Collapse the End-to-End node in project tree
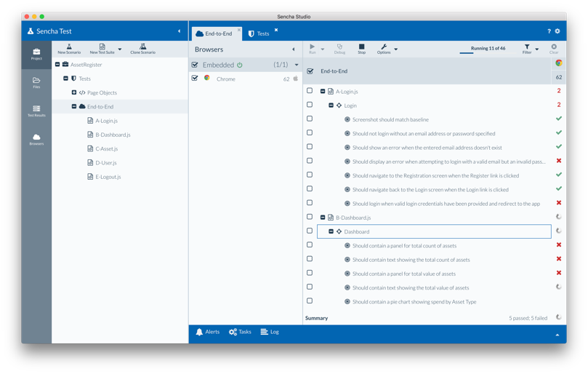Screen dimensions: 588x374 [x=74, y=106]
